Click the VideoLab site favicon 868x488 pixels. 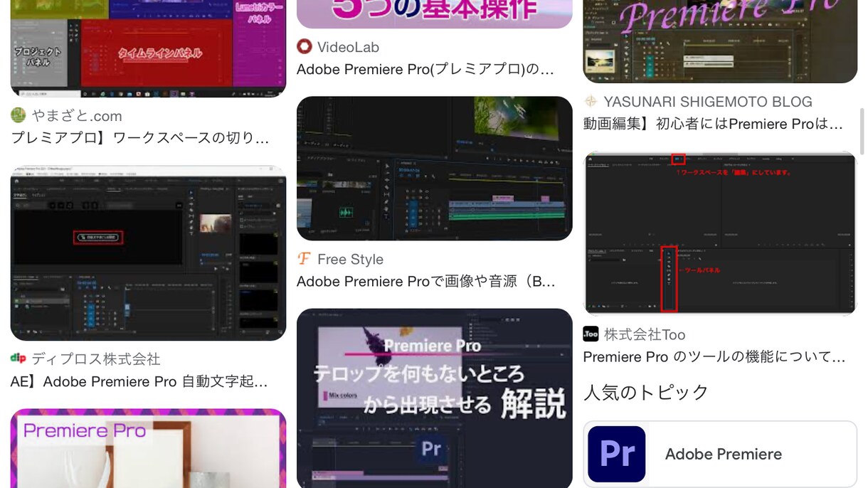tap(305, 47)
